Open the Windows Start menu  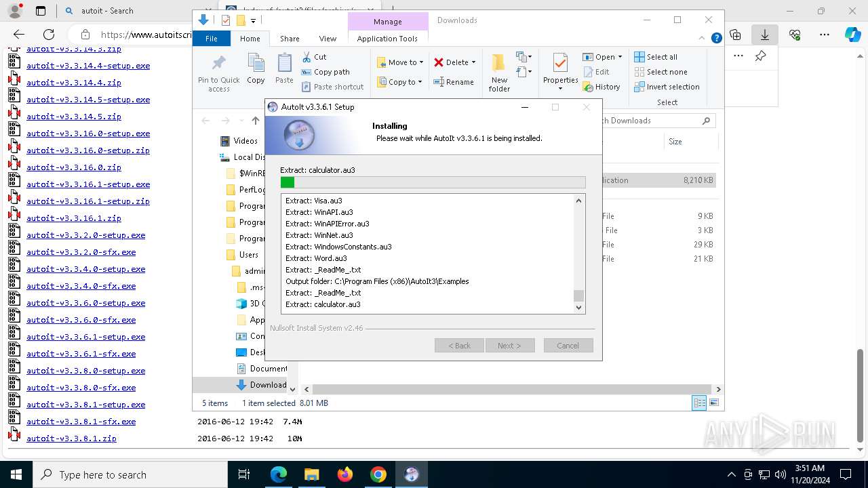(16, 474)
